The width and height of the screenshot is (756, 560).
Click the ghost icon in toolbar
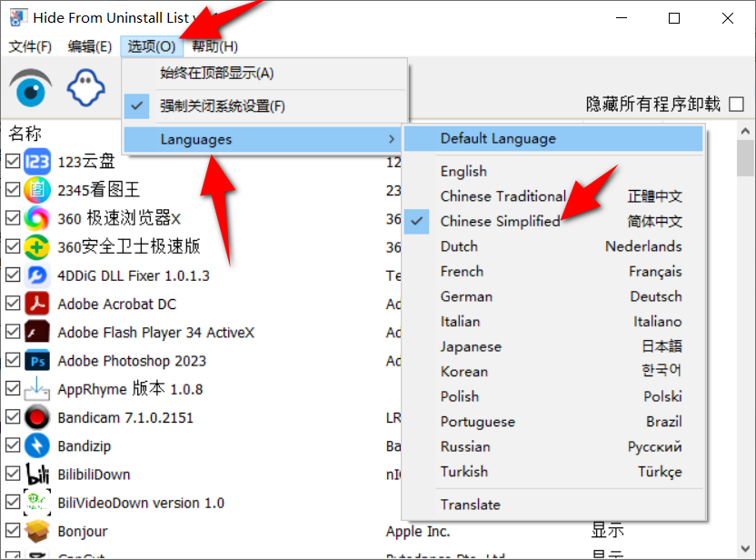(85, 88)
